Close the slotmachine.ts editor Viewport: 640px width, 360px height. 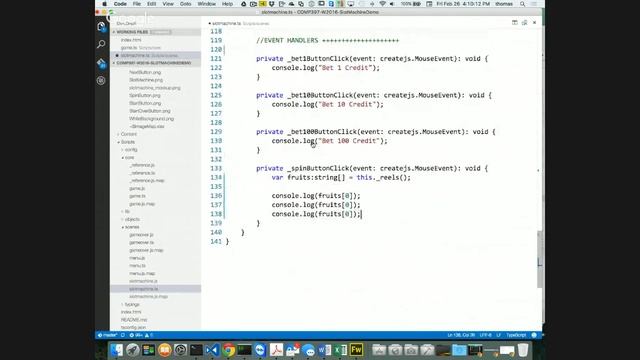click(x=534, y=23)
